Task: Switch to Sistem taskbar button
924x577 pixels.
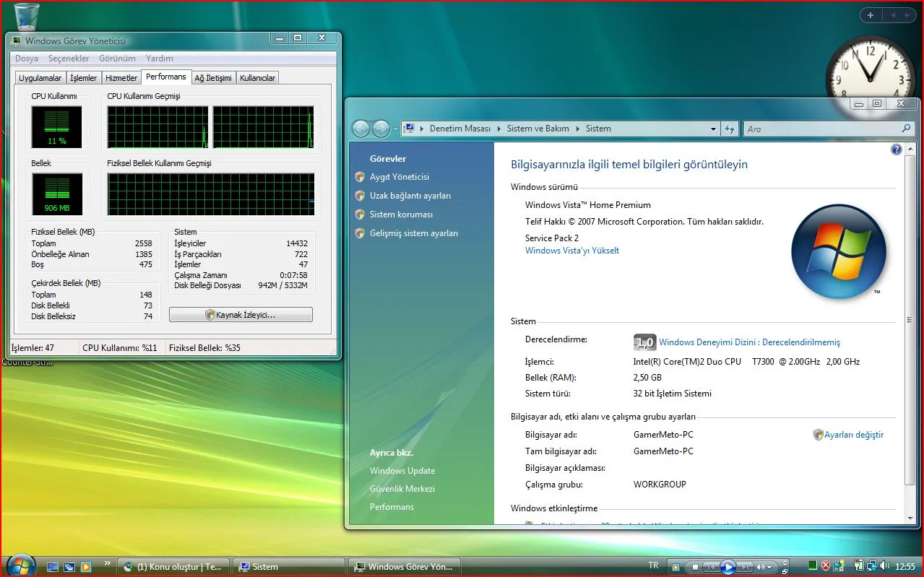Action: (290, 567)
